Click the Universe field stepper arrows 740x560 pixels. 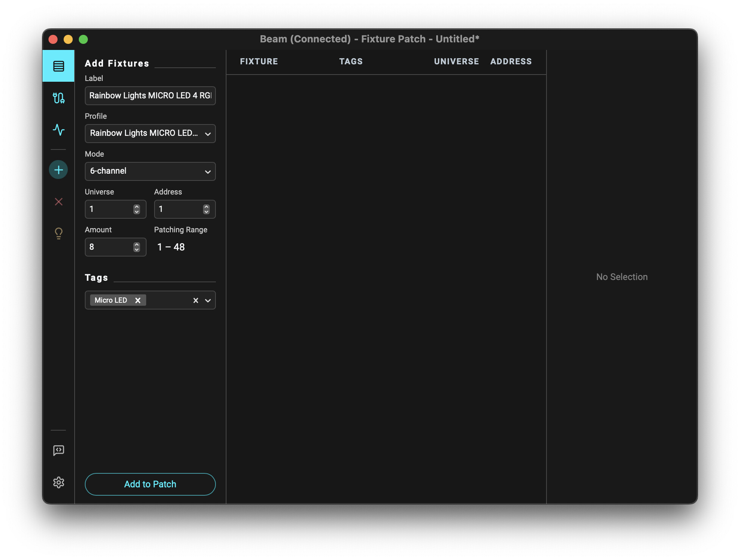tap(137, 209)
